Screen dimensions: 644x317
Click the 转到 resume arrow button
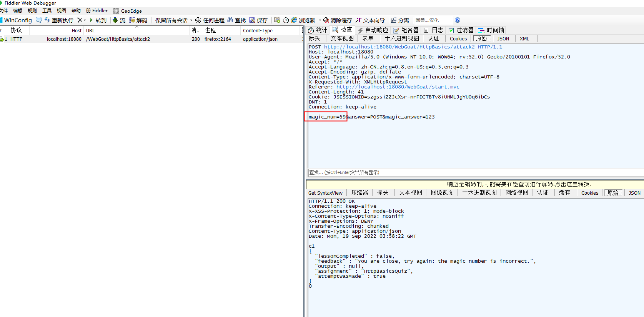coord(98,20)
